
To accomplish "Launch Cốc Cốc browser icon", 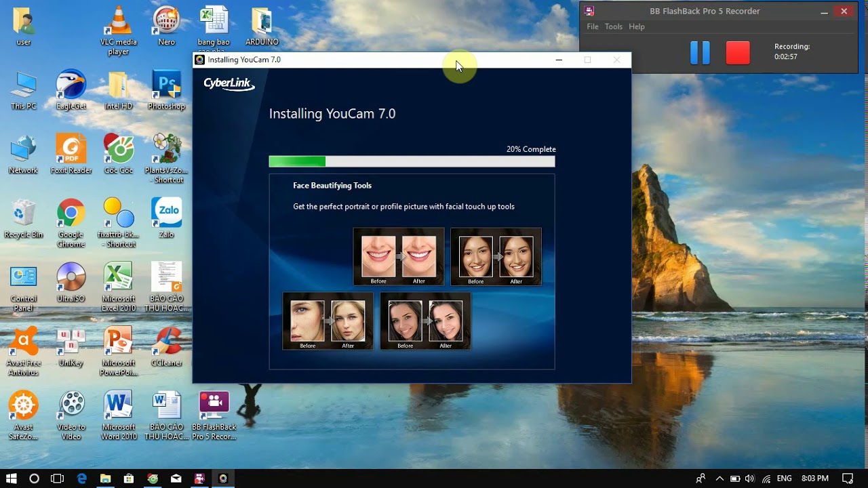I will (x=119, y=155).
